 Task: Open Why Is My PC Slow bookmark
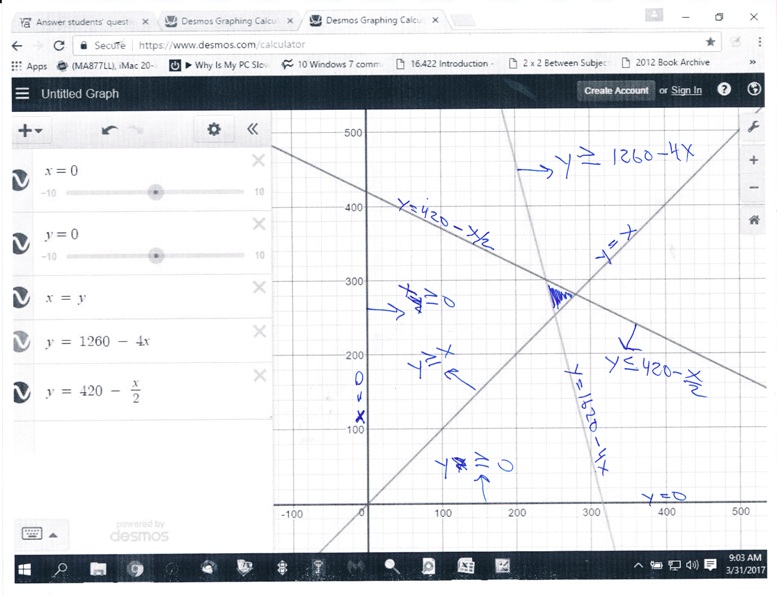click(x=220, y=65)
